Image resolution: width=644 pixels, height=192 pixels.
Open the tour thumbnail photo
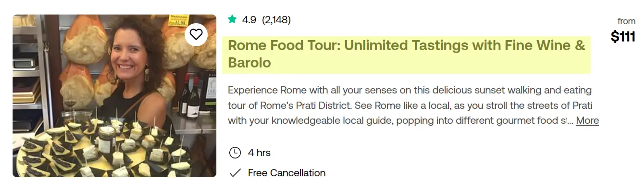coord(115,96)
